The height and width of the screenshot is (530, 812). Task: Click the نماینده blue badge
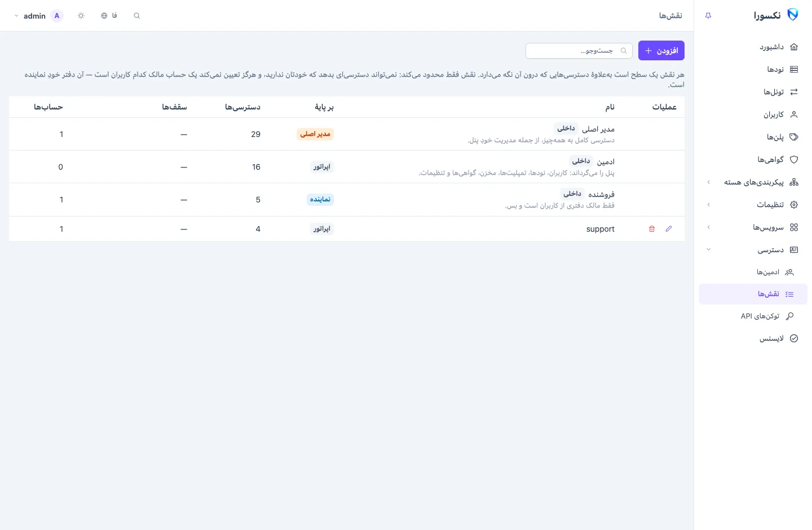point(320,200)
